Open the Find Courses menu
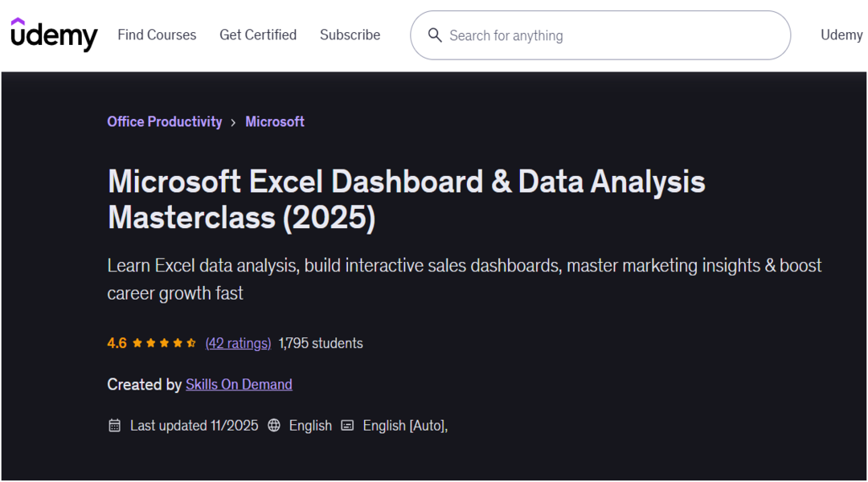Viewport: 868px width, 482px height. (x=157, y=35)
